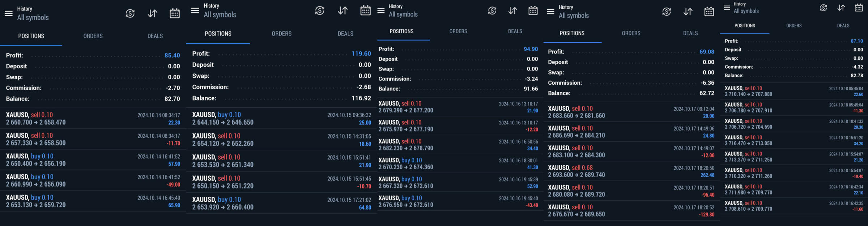Click symbol filter icon in the 69.08 profit panel
This screenshot has width=868, height=226.
click(667, 12)
